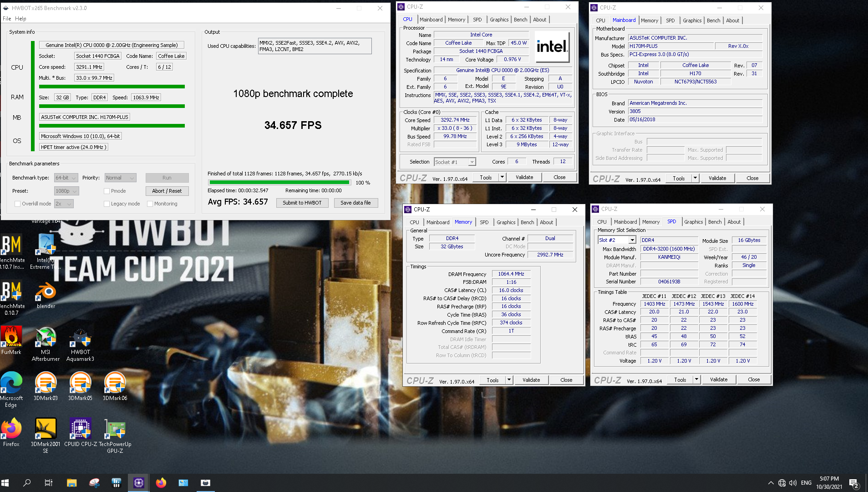Click the CPU name field in System info
868x492 pixels.
[112, 45]
